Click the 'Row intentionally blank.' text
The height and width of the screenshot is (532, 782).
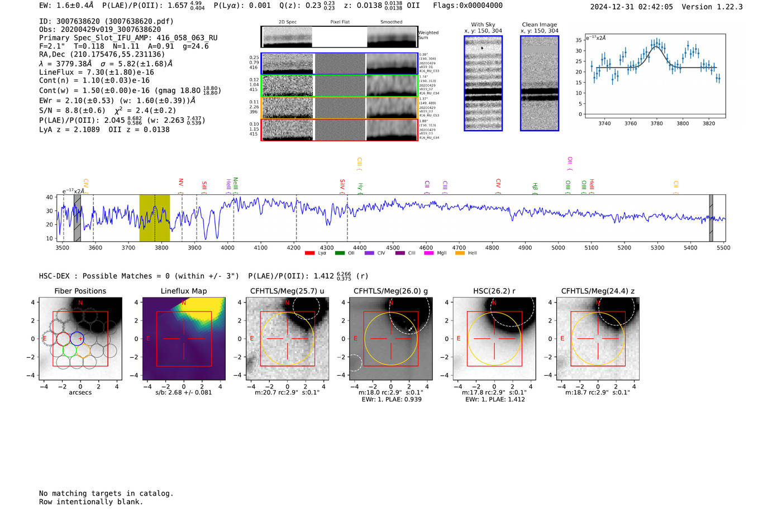tap(91, 502)
